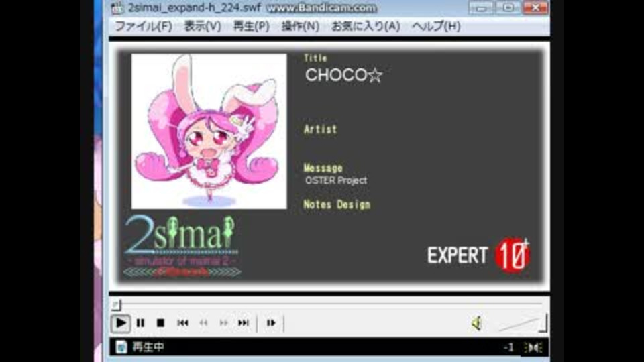Pause the playback

[140, 323]
